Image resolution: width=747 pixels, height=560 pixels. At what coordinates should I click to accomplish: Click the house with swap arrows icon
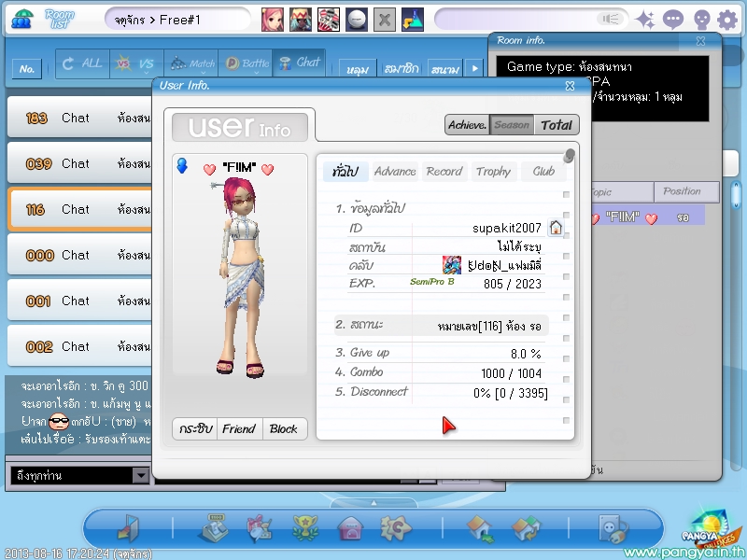[526, 529]
